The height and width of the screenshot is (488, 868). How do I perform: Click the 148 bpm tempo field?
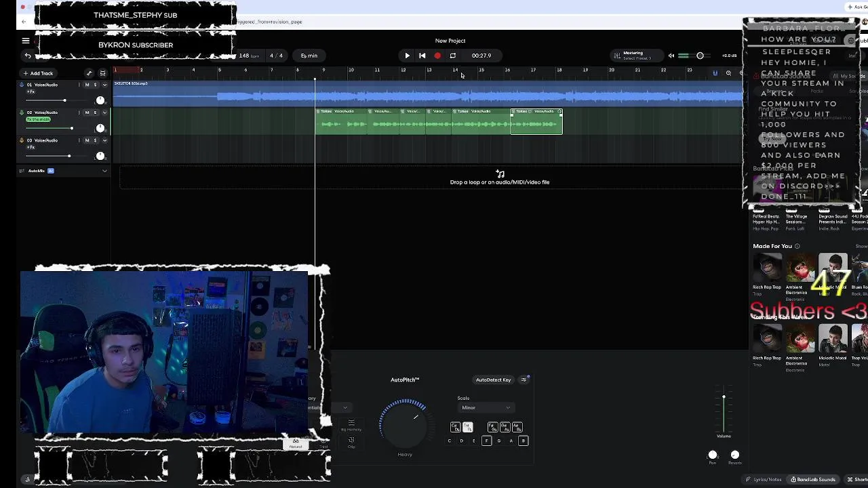[x=249, y=56]
